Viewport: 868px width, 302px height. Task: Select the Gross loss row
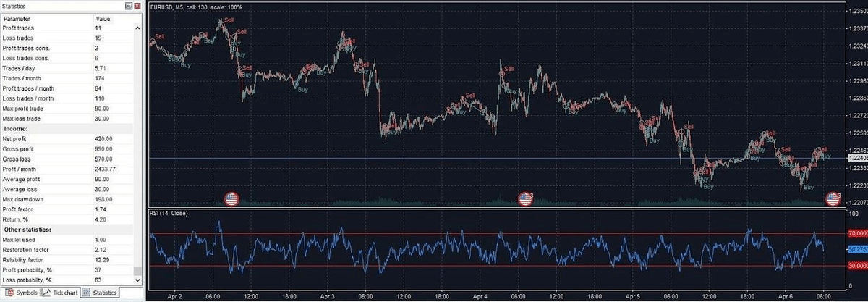pos(67,159)
